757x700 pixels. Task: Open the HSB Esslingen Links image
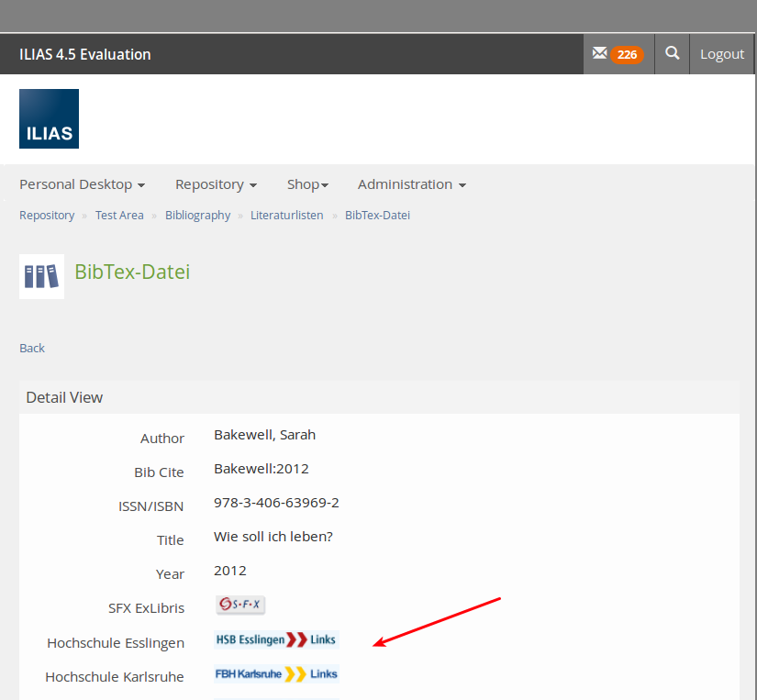point(276,639)
